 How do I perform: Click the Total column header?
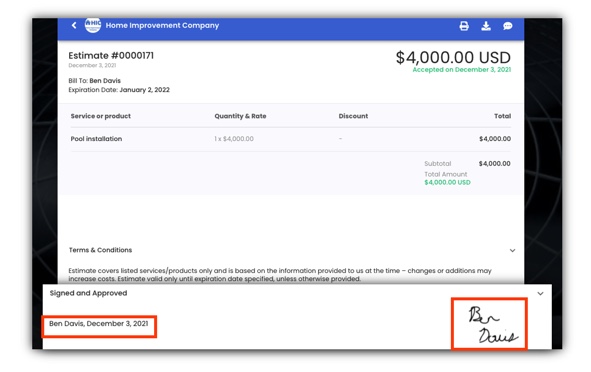pyautogui.click(x=502, y=116)
